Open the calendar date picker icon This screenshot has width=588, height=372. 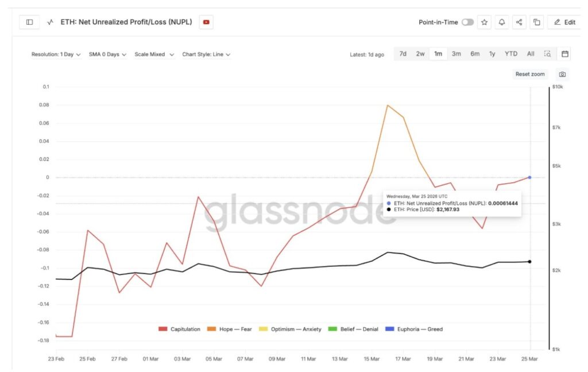point(565,54)
